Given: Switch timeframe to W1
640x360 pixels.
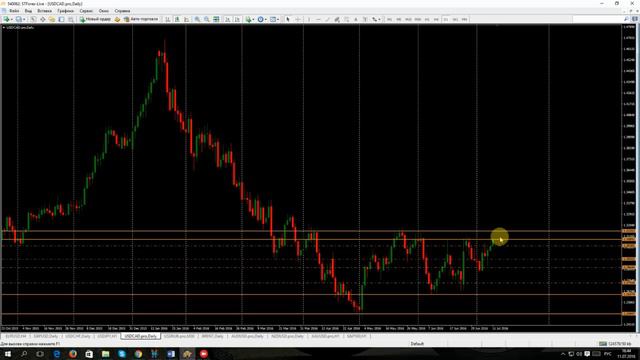Looking at the screenshot, I should click(x=455, y=19).
